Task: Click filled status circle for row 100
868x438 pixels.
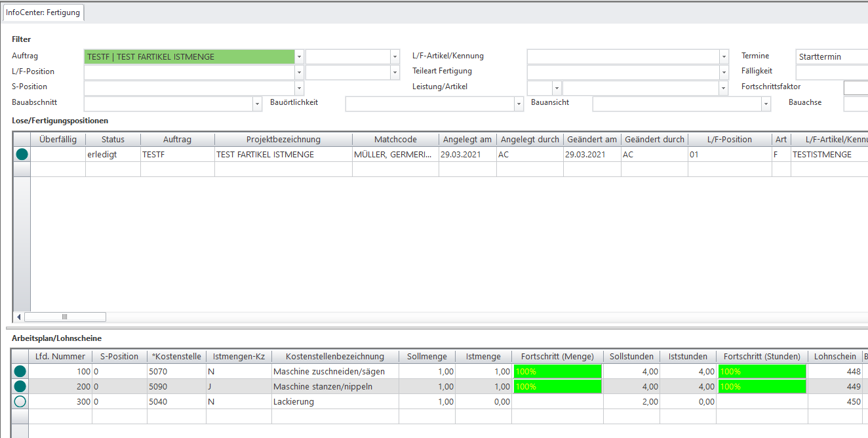Action: tap(20, 372)
